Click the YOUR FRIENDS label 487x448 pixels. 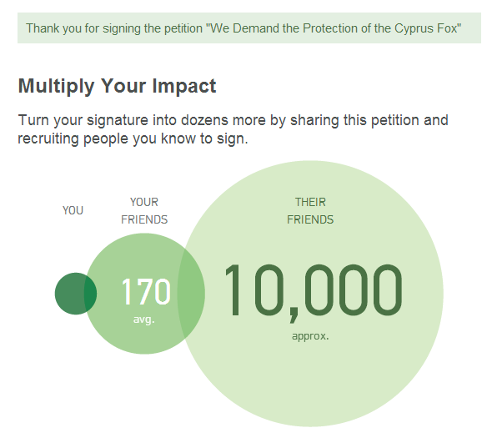tap(144, 210)
